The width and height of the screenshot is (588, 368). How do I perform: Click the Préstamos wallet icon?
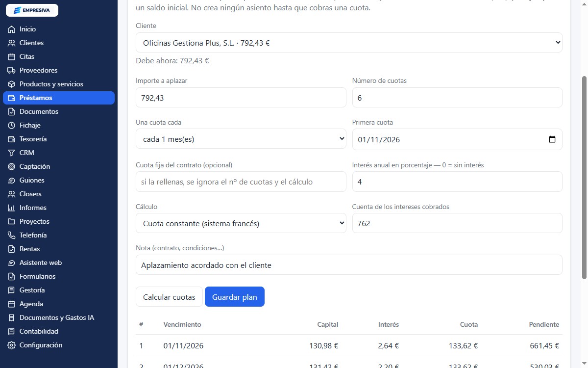point(12,98)
